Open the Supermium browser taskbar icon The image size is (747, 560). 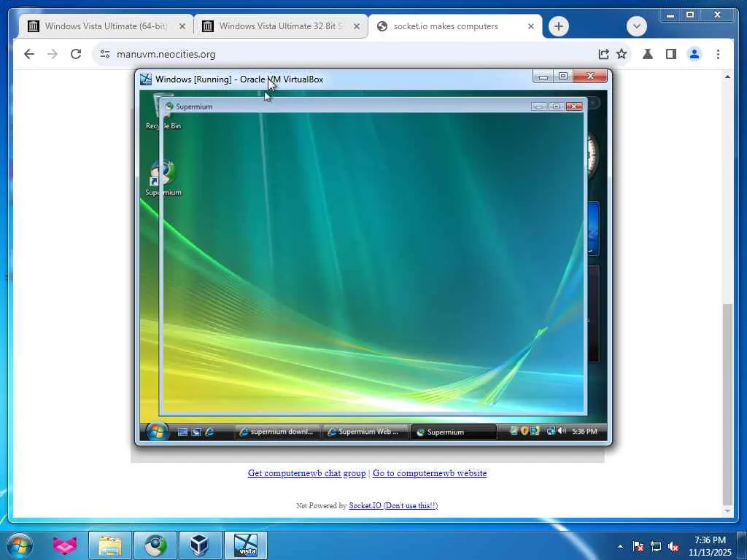pos(155,545)
